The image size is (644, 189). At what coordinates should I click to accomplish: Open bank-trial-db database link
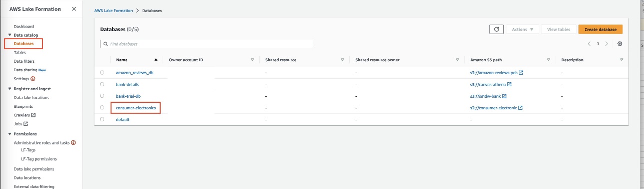[128, 96]
